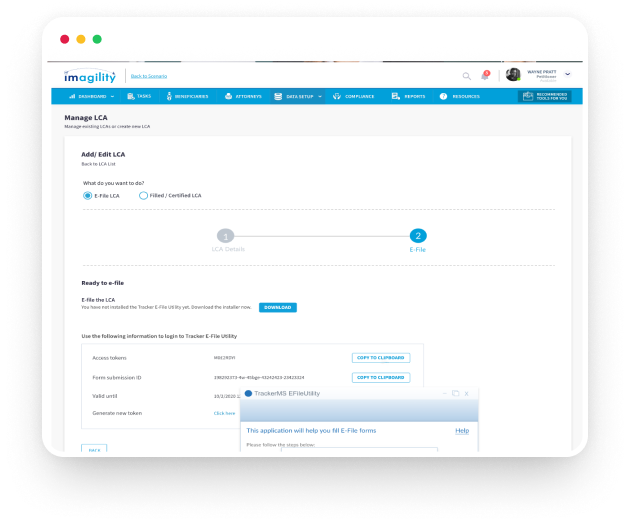Click the Access token value
This screenshot has width=630, height=526.
[x=225, y=358]
